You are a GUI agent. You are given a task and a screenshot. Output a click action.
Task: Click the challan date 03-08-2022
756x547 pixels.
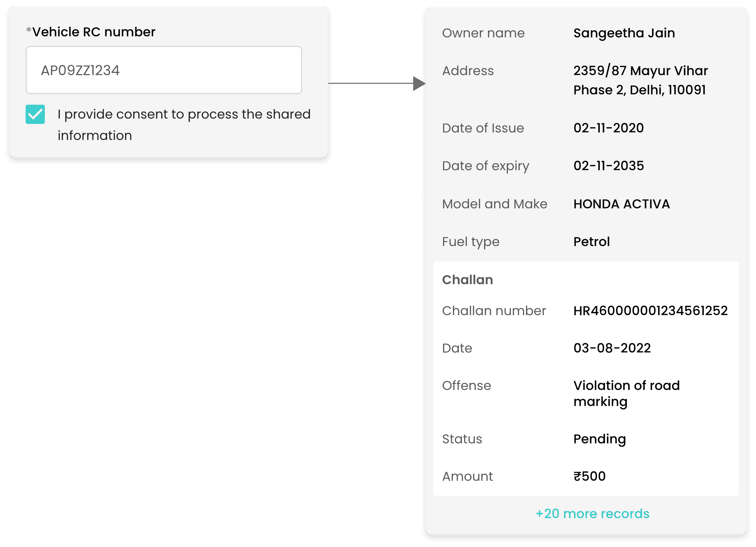pyautogui.click(x=613, y=348)
